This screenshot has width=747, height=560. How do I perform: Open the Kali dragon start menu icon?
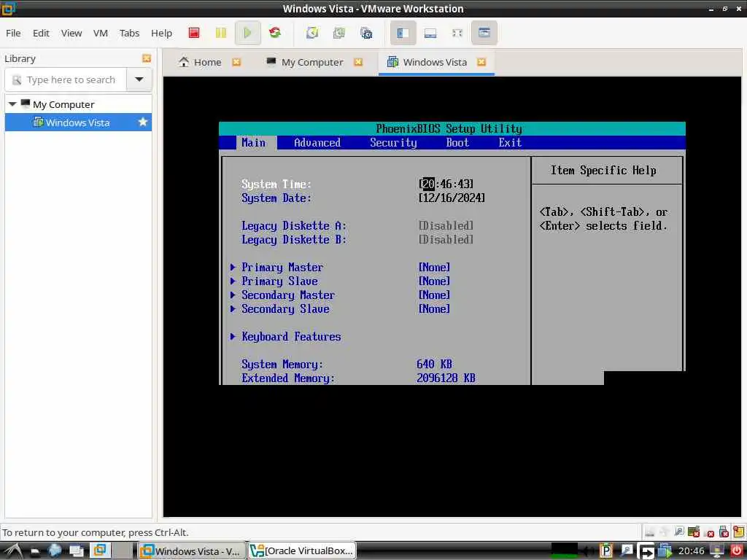[13, 551]
